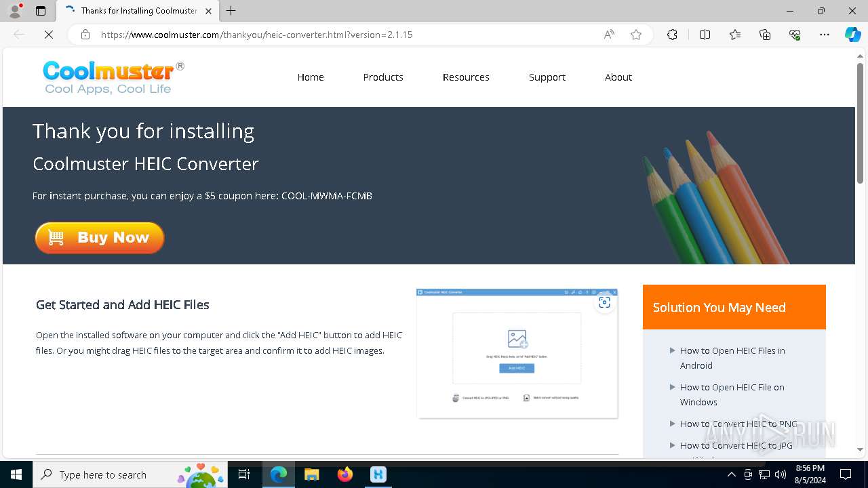868x488 pixels.
Task: Open the HEIC Converter taskbar app
Action: click(378, 474)
